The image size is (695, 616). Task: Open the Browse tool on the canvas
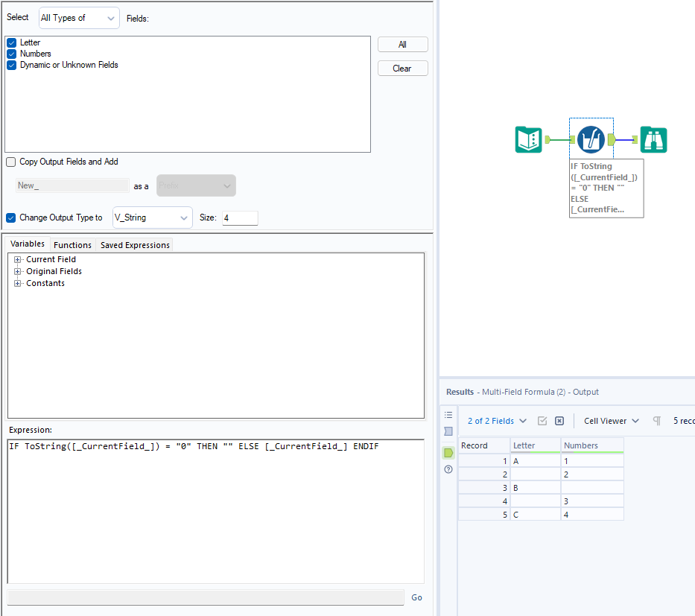coord(653,139)
